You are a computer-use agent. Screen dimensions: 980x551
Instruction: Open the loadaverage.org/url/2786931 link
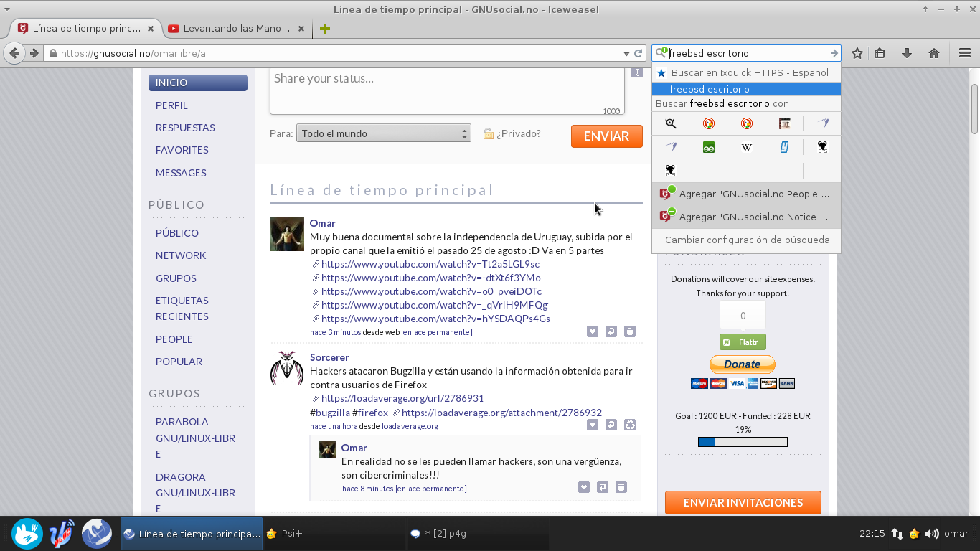pos(402,398)
